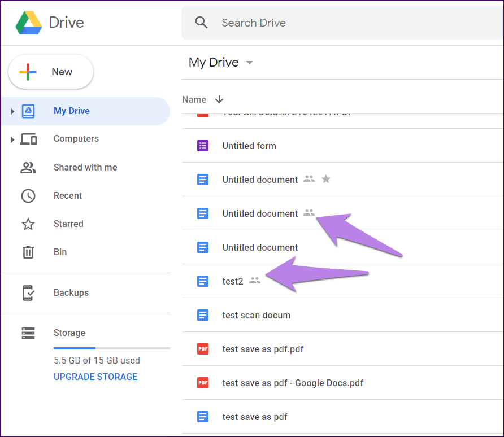Click the storage usage progress bar
The image size is (504, 437).
(x=111, y=348)
